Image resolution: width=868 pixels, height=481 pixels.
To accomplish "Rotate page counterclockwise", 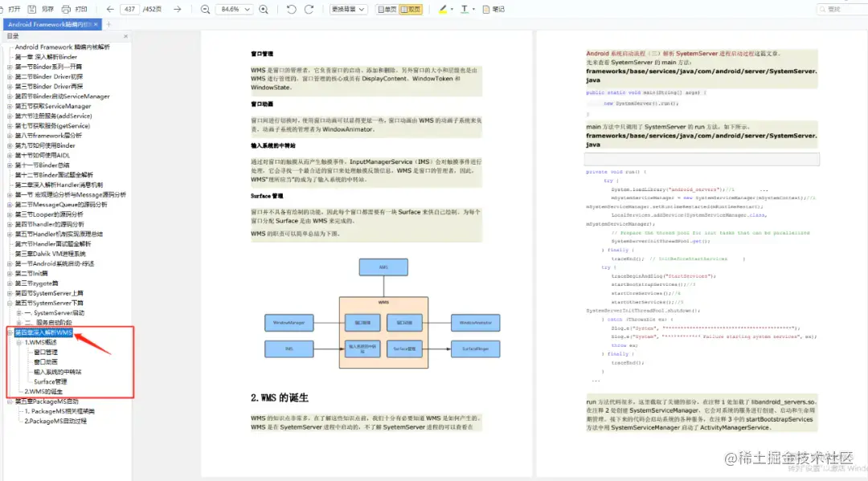I will pos(291,10).
